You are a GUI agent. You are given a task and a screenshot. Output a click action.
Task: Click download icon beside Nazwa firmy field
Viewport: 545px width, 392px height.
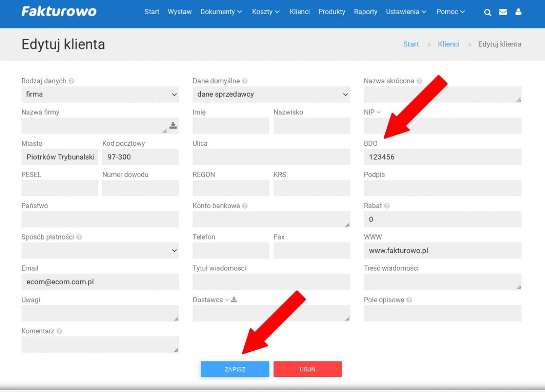[x=173, y=126]
